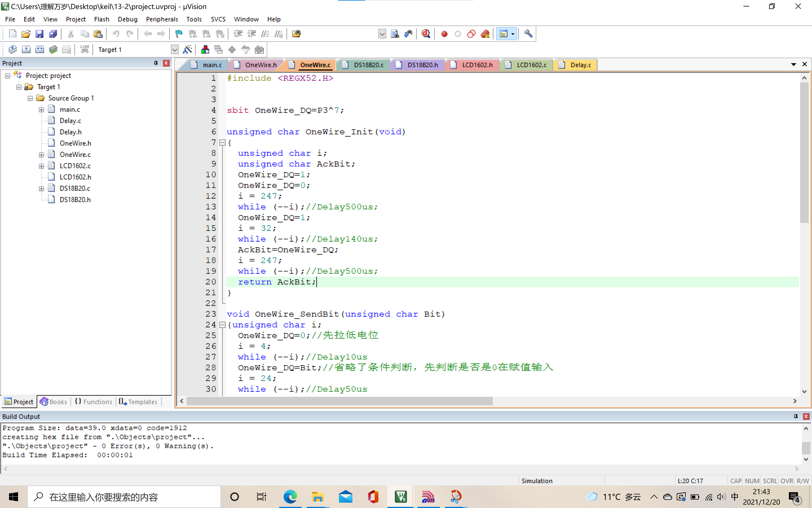
Task: Expand OneWire.c in project tree
Action: [x=41, y=155]
